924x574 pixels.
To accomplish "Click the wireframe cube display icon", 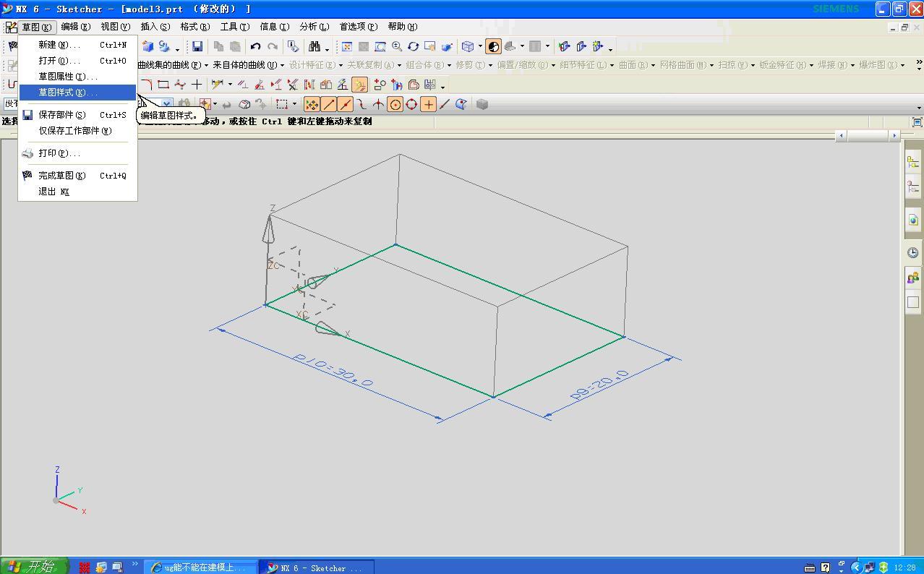I will click(x=468, y=46).
